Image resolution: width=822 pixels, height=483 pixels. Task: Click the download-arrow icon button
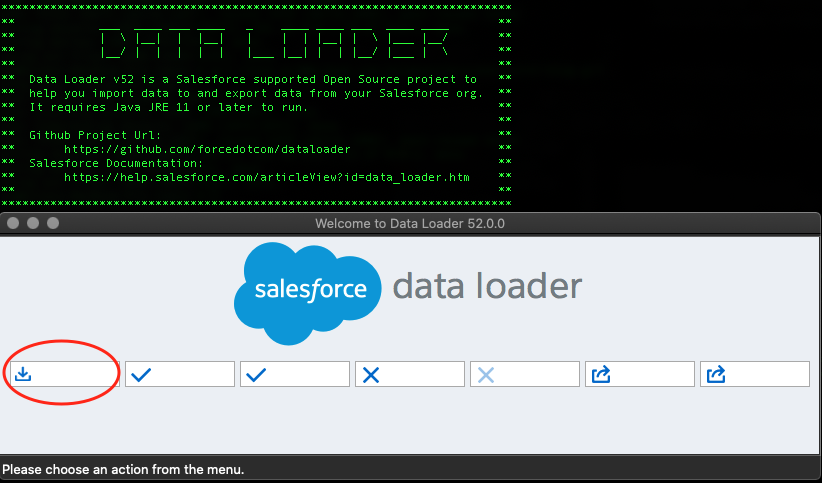(64, 374)
